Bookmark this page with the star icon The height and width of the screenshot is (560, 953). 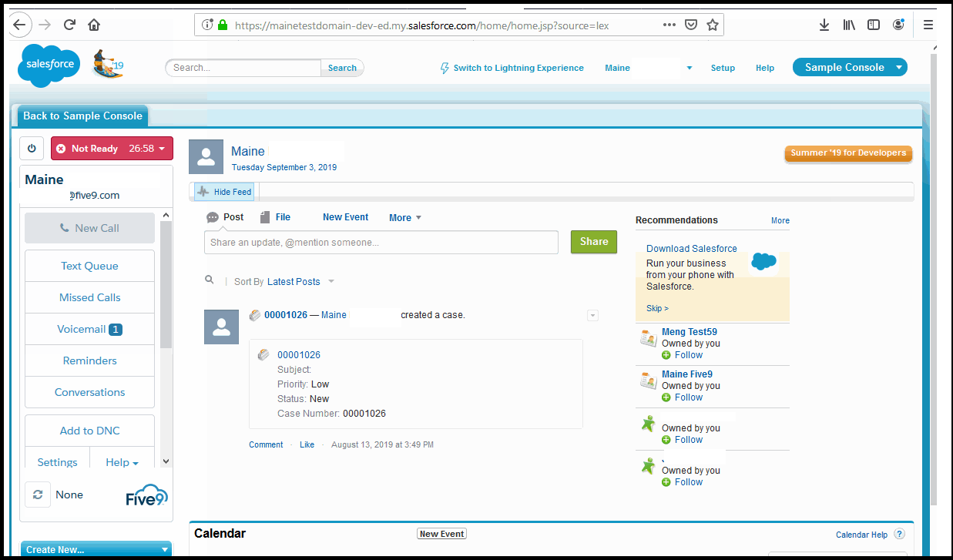click(x=713, y=25)
